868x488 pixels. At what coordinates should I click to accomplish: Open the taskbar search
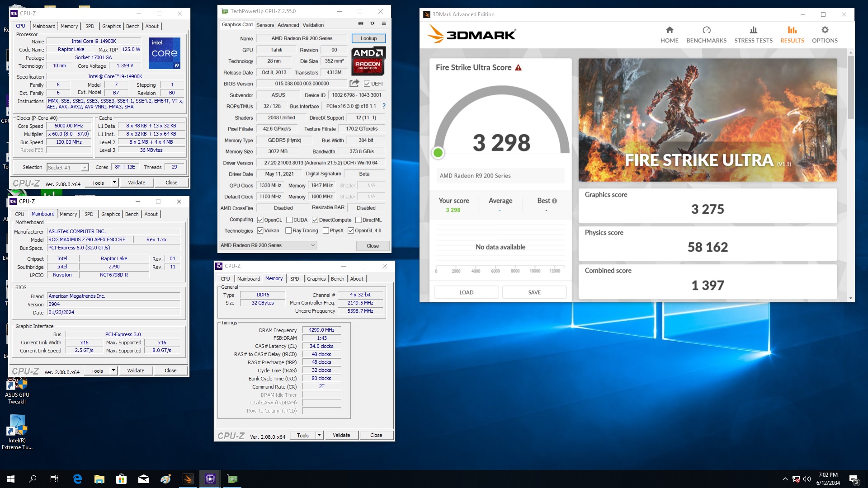[x=33, y=479]
